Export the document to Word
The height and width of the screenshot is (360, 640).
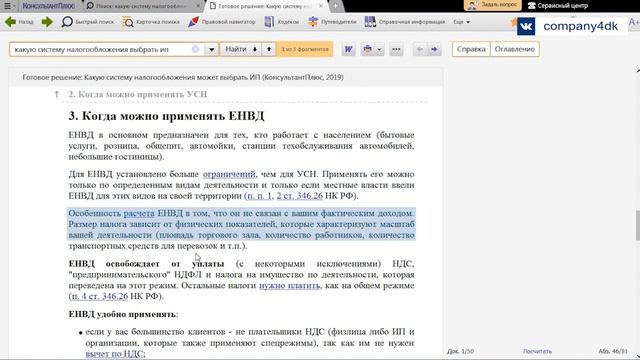pos(349,49)
